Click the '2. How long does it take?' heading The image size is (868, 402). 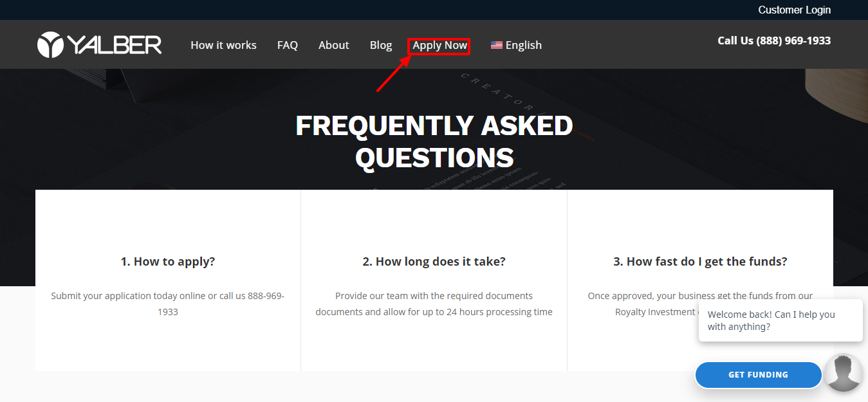click(434, 261)
